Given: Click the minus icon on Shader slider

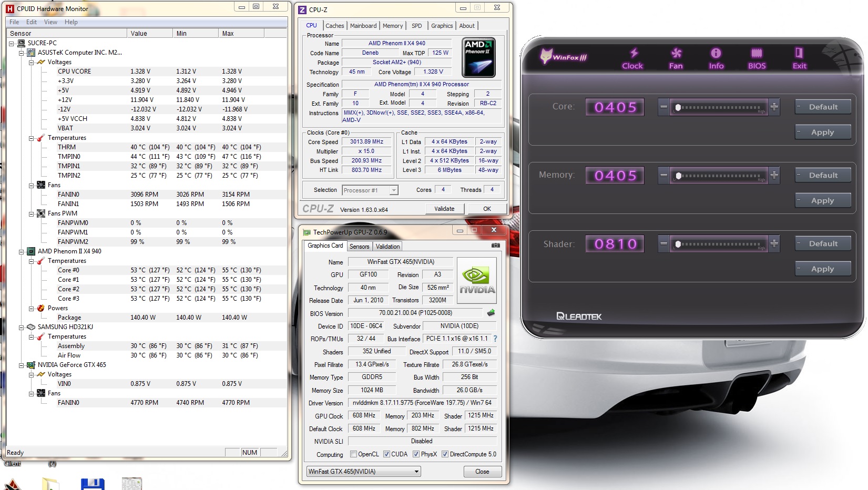Looking at the screenshot, I should (663, 243).
